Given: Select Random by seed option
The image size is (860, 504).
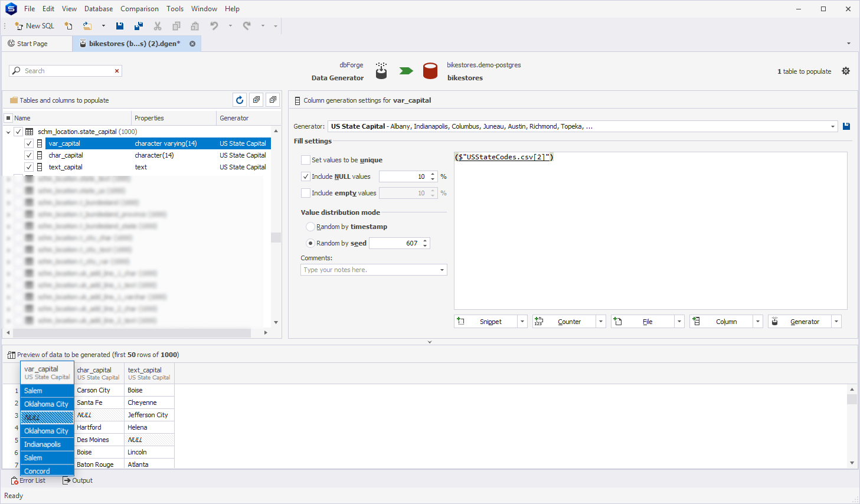Looking at the screenshot, I should click(310, 243).
